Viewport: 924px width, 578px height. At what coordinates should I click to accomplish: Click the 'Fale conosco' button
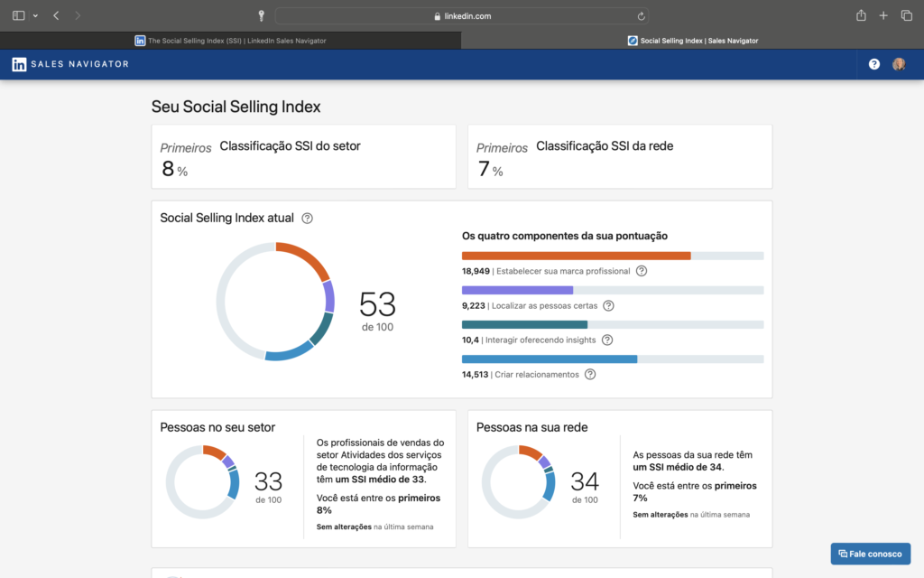[871, 554]
